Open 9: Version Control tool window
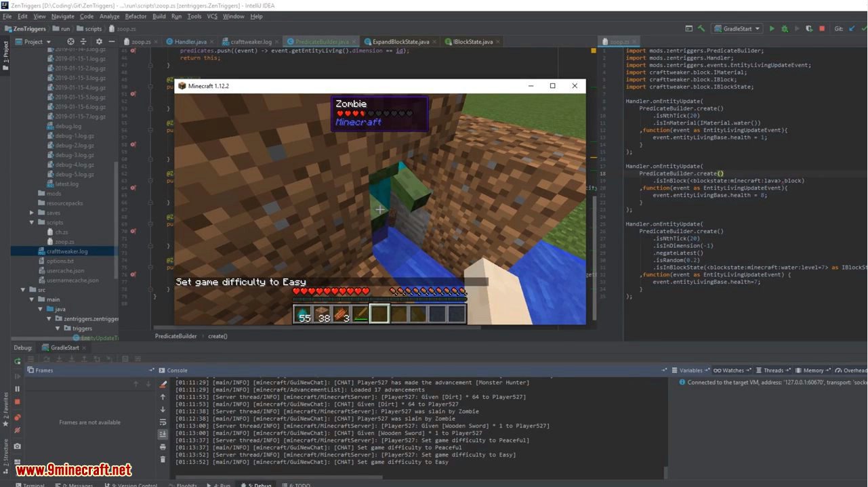This screenshot has width=868, height=487. (x=129, y=484)
